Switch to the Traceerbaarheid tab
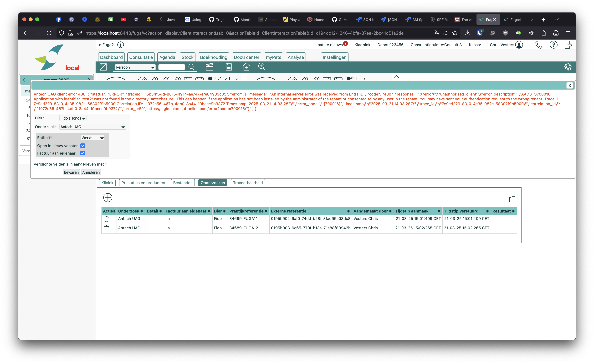The image size is (594, 364). point(248,183)
